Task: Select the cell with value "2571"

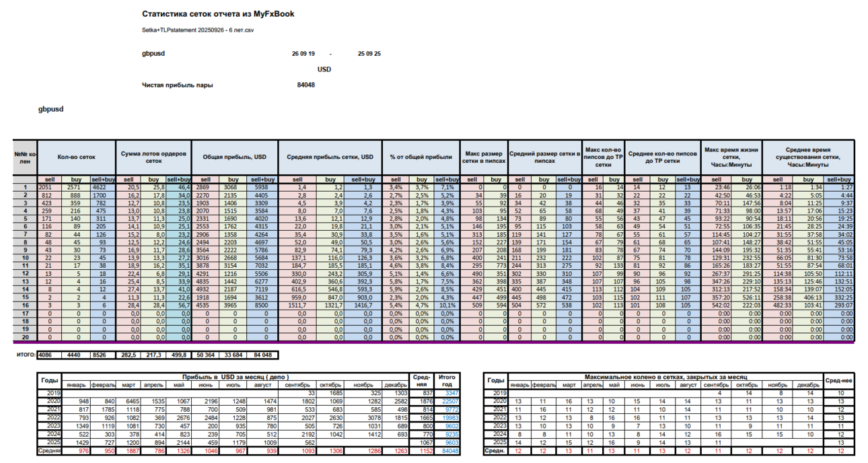Action: (x=76, y=187)
